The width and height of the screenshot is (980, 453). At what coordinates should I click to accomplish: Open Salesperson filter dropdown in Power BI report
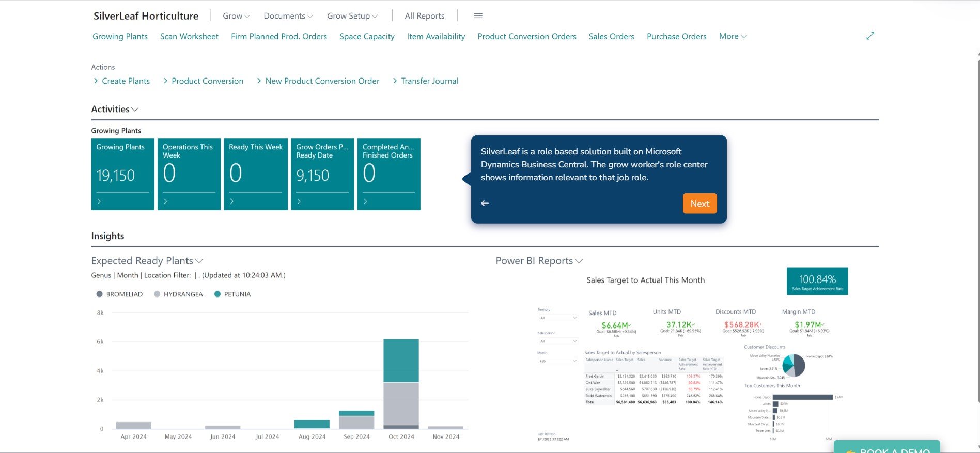pyautogui.click(x=558, y=341)
